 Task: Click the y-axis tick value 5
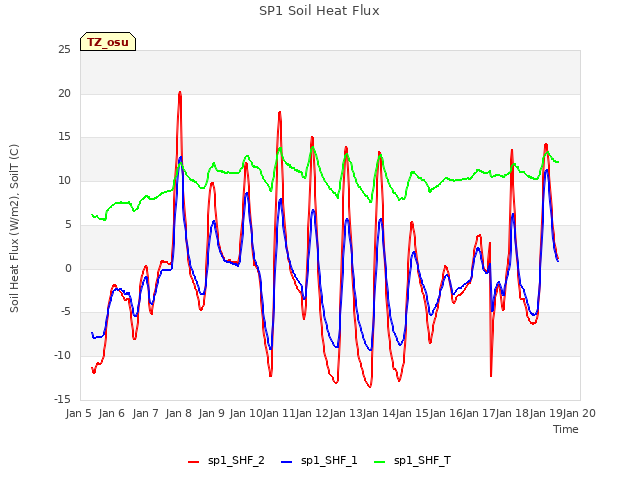tap(68, 224)
